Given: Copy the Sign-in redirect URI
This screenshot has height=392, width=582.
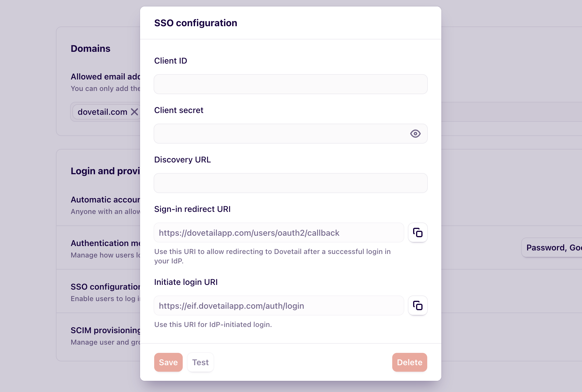Looking at the screenshot, I should (x=418, y=232).
